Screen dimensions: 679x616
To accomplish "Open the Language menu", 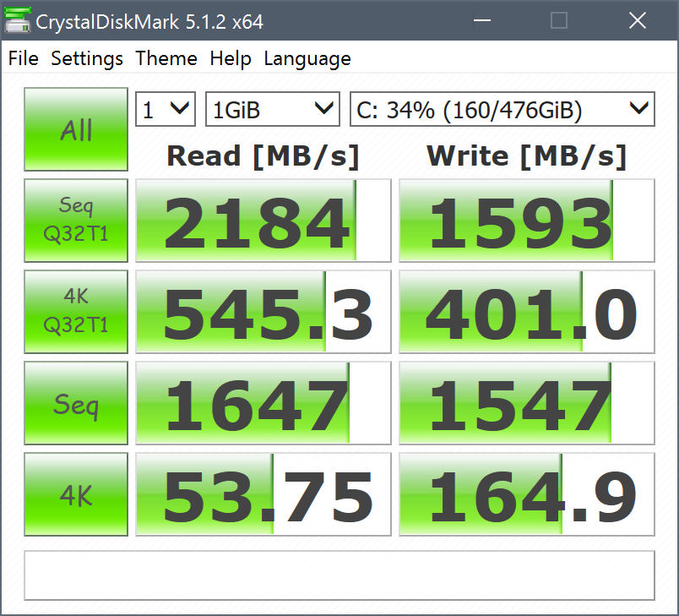I will pos(307,58).
